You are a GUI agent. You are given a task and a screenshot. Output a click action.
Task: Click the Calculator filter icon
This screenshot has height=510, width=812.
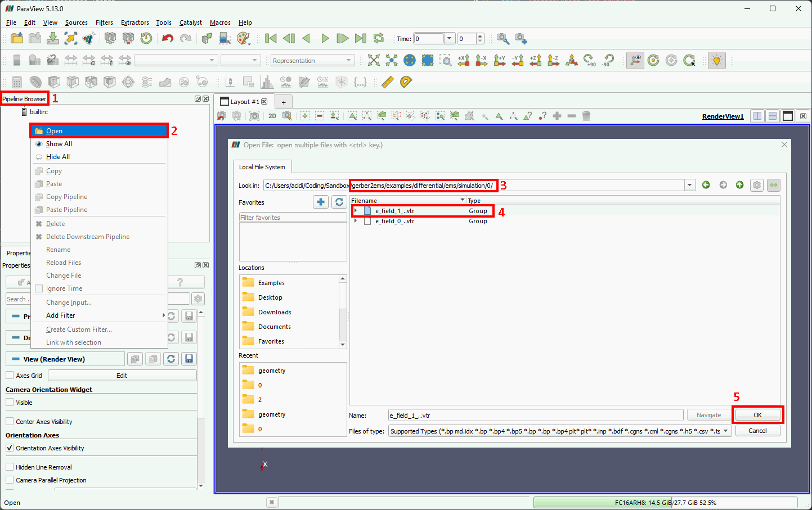click(17, 82)
